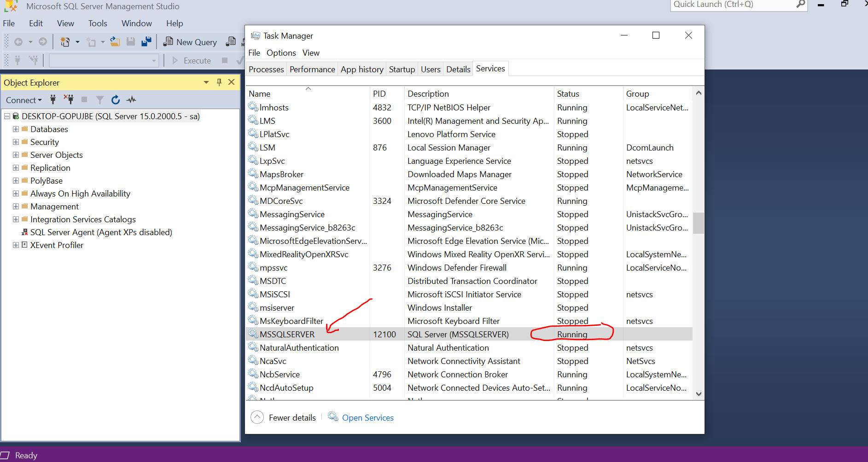Viewport: 868px width, 462px height.
Task: Open the Task Manager Options menu
Action: pyautogui.click(x=281, y=53)
